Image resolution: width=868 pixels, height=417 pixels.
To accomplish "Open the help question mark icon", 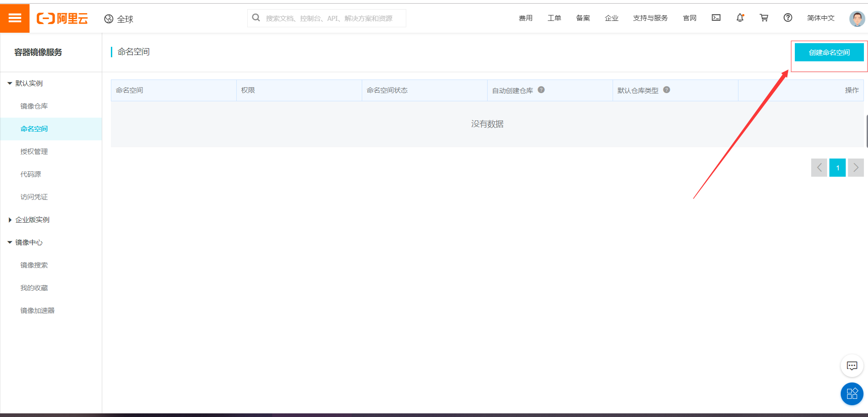I will (788, 18).
